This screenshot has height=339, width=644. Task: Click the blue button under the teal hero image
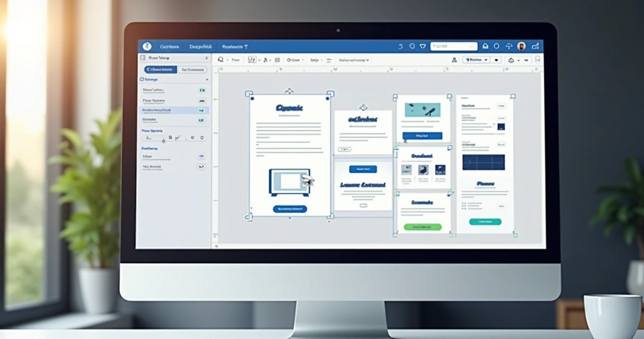click(422, 136)
